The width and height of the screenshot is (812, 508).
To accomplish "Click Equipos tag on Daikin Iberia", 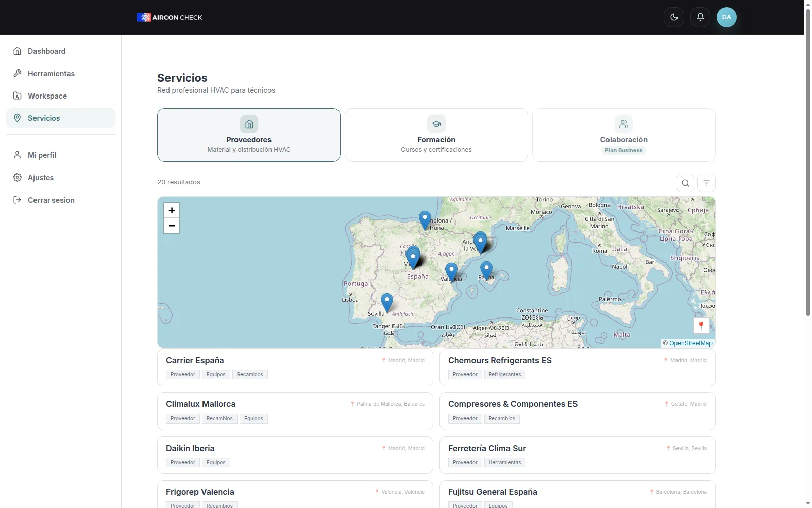I will coord(216,463).
